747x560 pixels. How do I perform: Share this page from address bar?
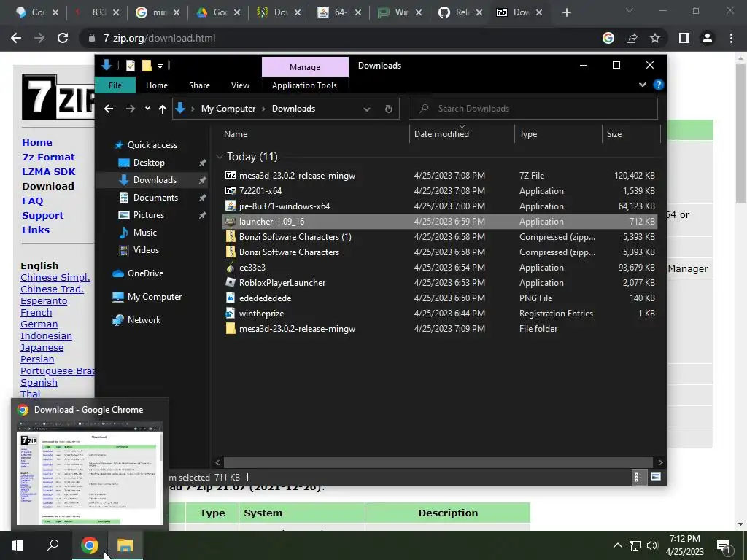pyautogui.click(x=632, y=38)
